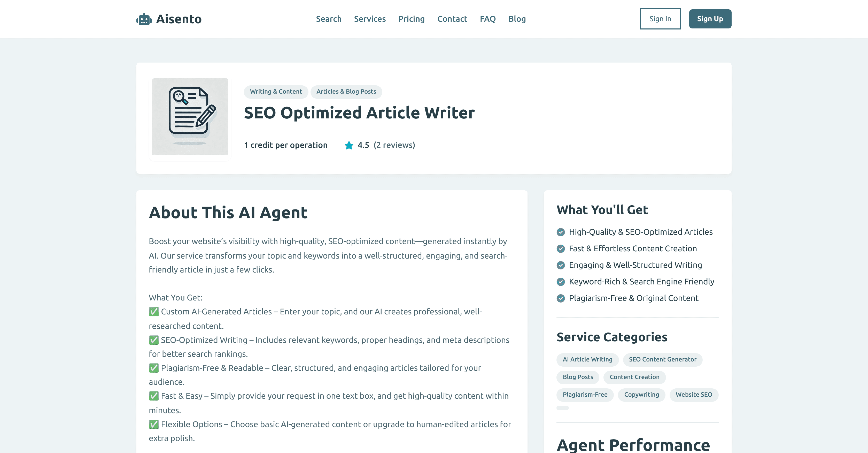Select the Copywriting service category pill
This screenshot has width=868, height=453.
point(641,395)
